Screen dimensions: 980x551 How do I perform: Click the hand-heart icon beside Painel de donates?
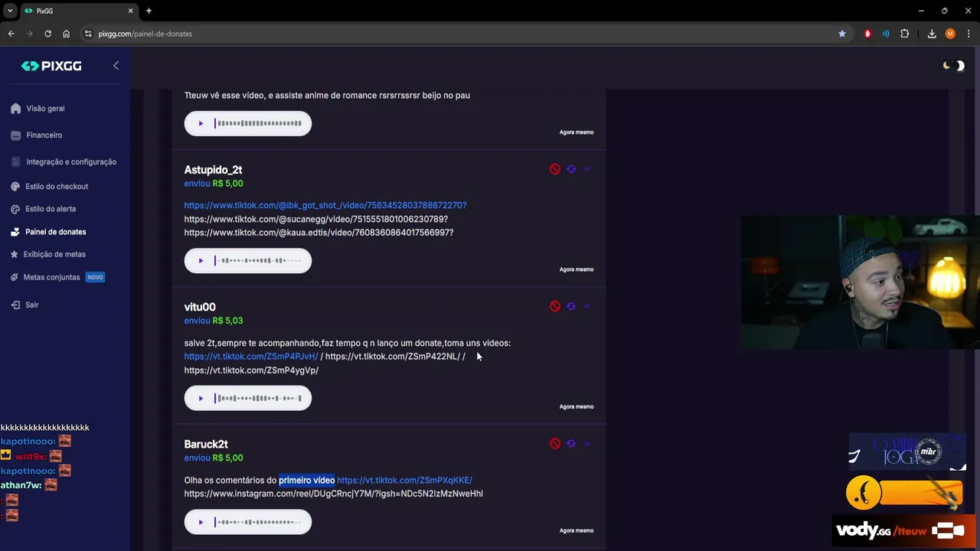(x=15, y=232)
